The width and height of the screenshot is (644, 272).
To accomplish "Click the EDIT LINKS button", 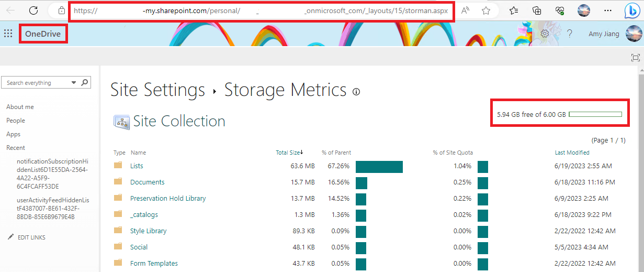I will click(x=31, y=237).
